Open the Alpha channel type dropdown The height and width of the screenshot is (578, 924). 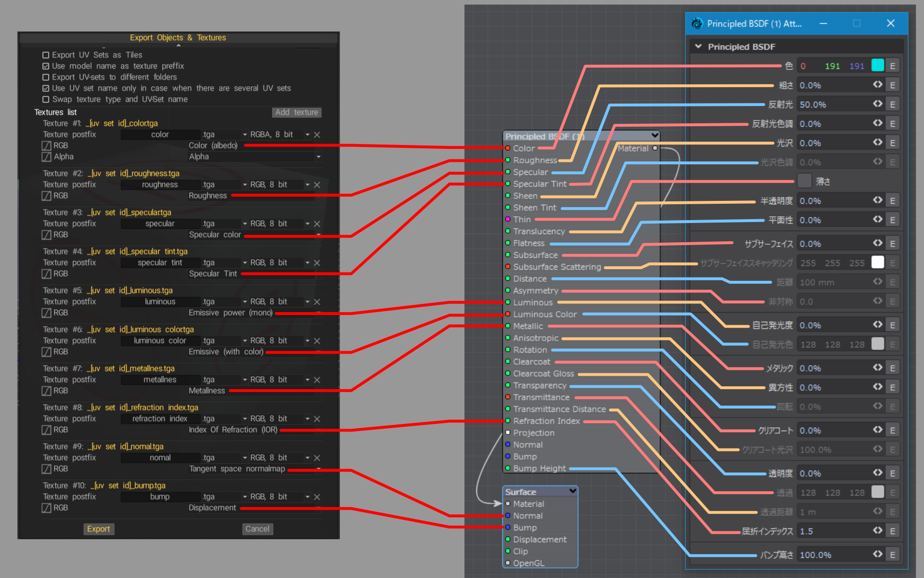pyautogui.click(x=318, y=157)
